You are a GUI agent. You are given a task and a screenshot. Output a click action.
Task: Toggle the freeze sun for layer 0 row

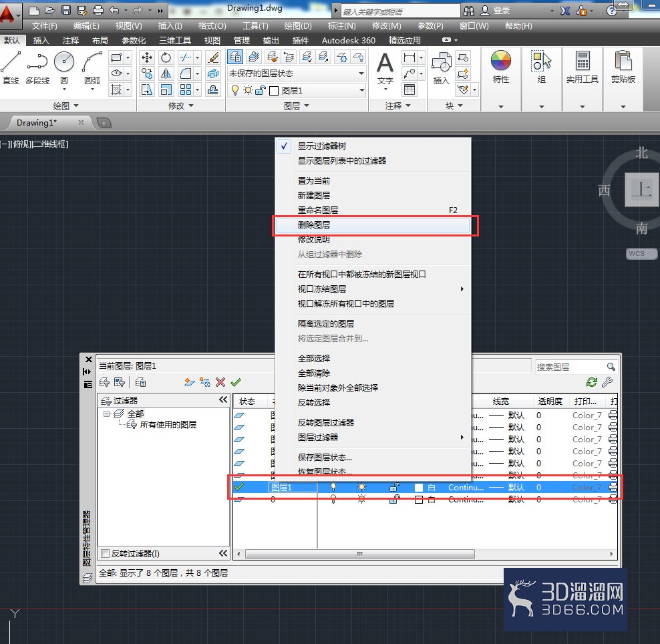point(361,500)
